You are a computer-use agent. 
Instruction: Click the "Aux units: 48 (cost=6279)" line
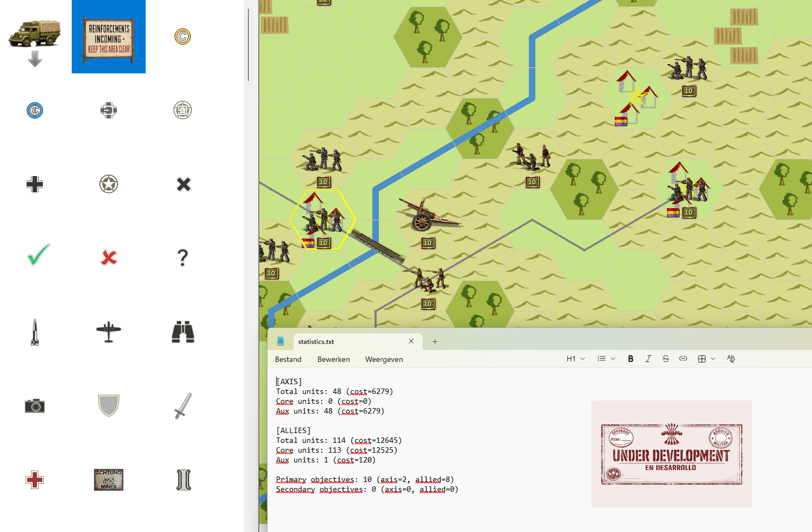[x=330, y=411]
